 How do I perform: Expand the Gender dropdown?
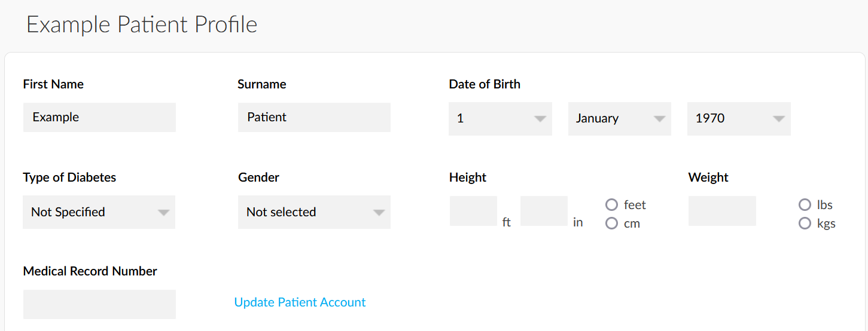point(314,212)
